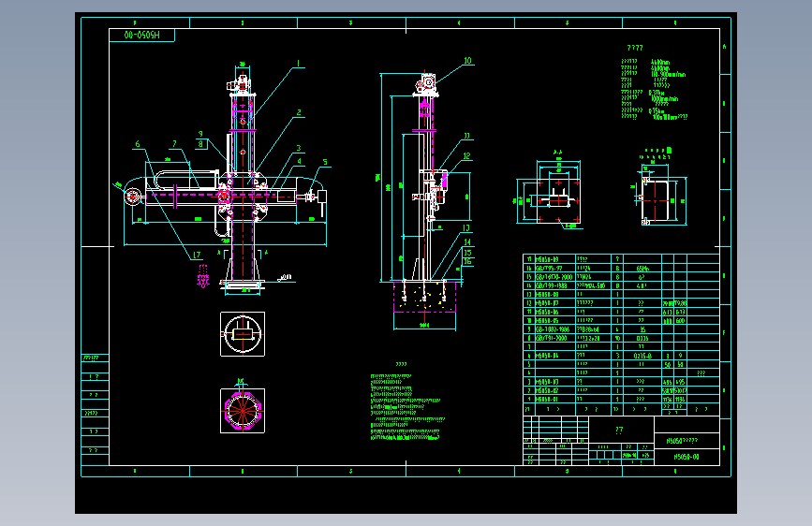
Task: Click the magenta dashed foundation block
Action: click(424, 297)
